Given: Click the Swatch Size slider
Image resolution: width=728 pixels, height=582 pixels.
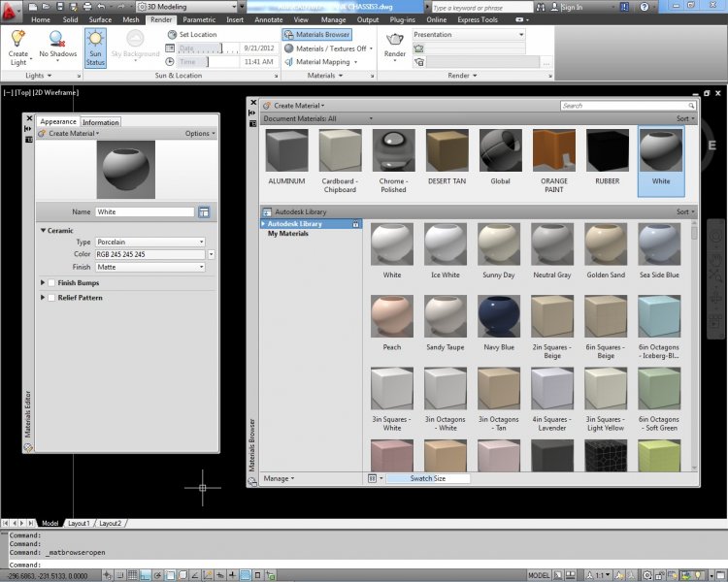Looking at the screenshot, I should click(x=428, y=478).
